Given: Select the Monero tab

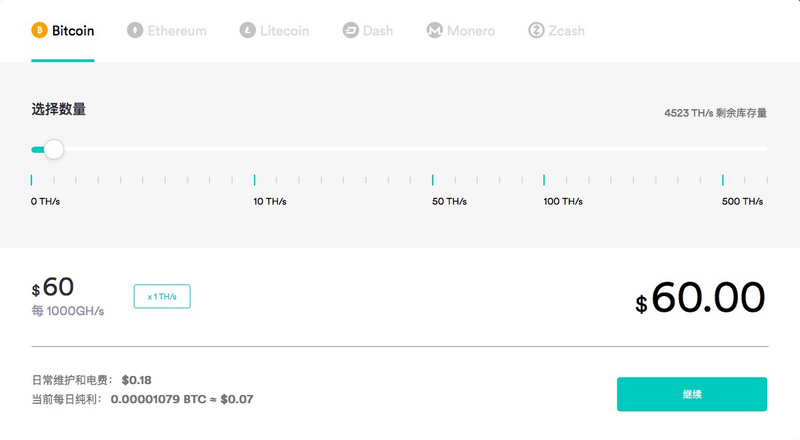Looking at the screenshot, I should pos(461,31).
